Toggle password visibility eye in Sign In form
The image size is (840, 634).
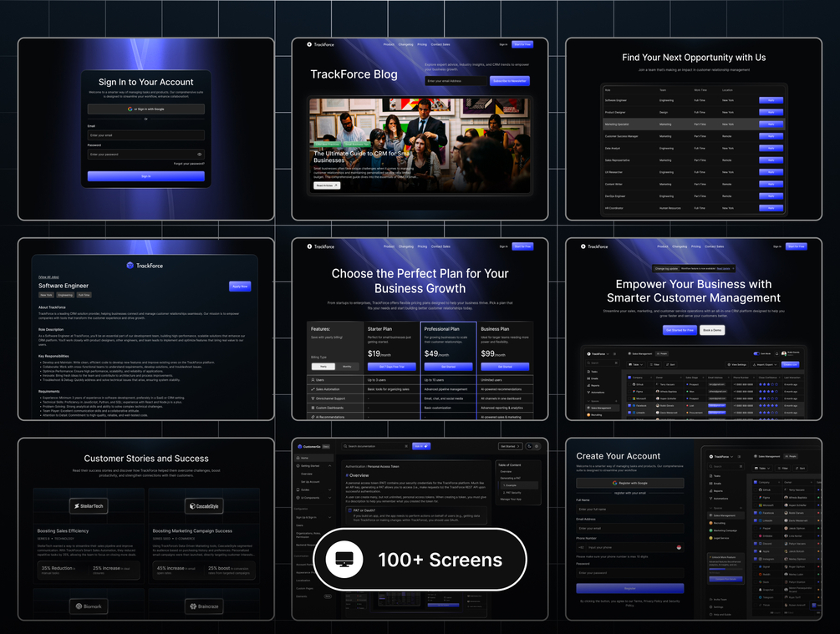coord(199,155)
